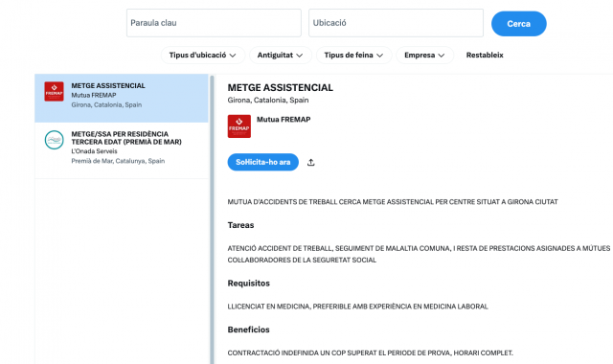The width and height of the screenshot is (613, 364).
Task: Select METGE/SSA PER RESIDÈNCIA TERCERA EDAT job
Action: pos(122,150)
